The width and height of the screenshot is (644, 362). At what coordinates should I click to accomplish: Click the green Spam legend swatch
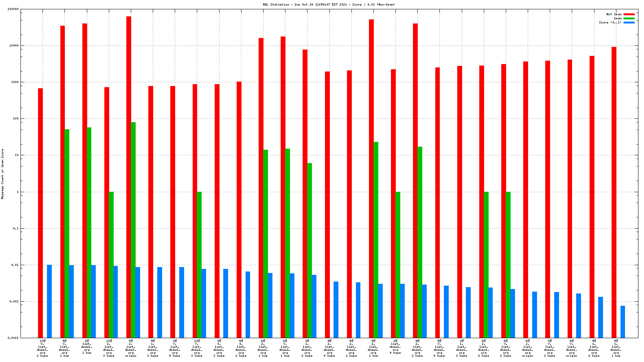click(x=629, y=19)
